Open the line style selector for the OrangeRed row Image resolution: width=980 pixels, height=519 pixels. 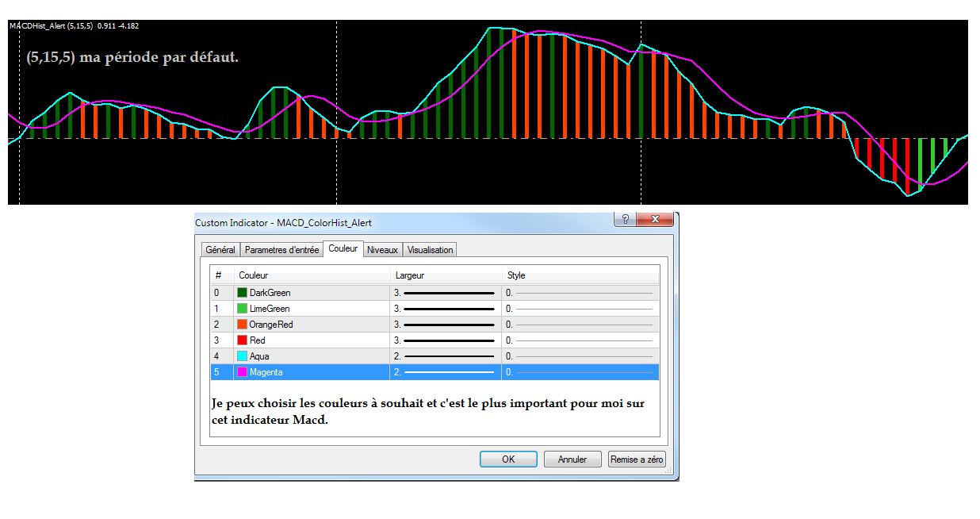pyautogui.click(x=580, y=325)
